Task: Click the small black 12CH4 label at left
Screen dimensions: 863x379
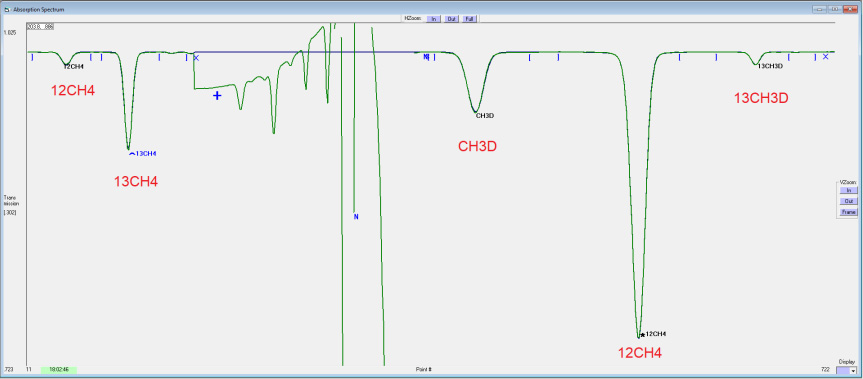Action: tap(74, 67)
